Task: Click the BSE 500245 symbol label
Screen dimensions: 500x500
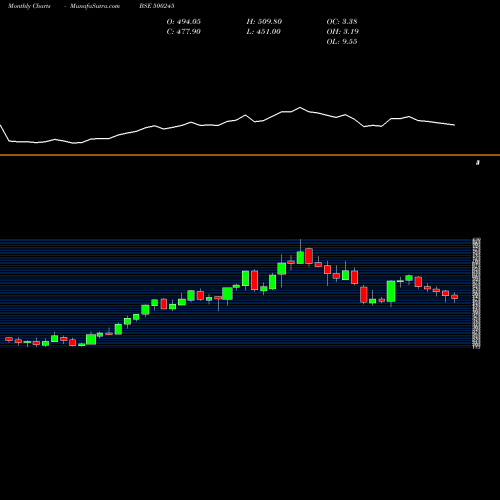Action: pos(157,6)
